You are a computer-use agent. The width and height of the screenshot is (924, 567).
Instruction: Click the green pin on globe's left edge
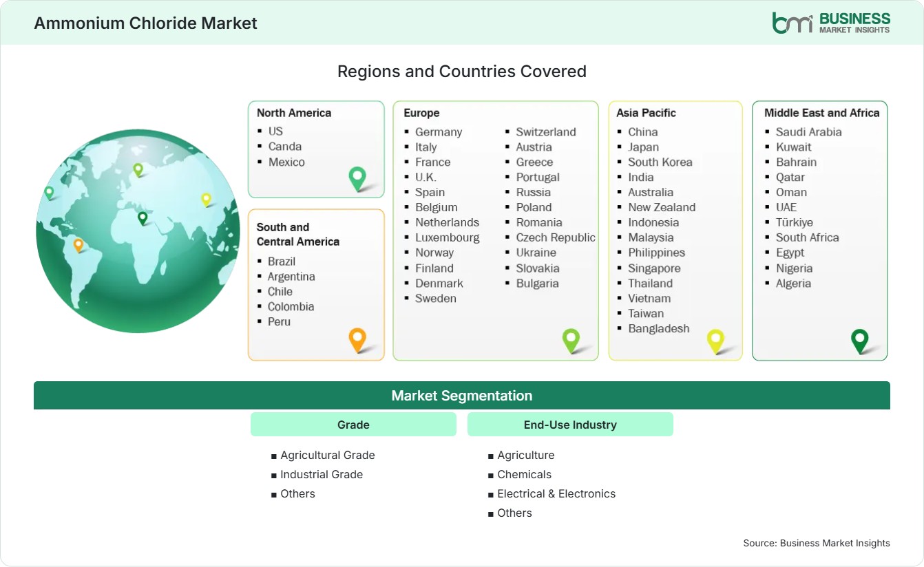click(x=49, y=193)
